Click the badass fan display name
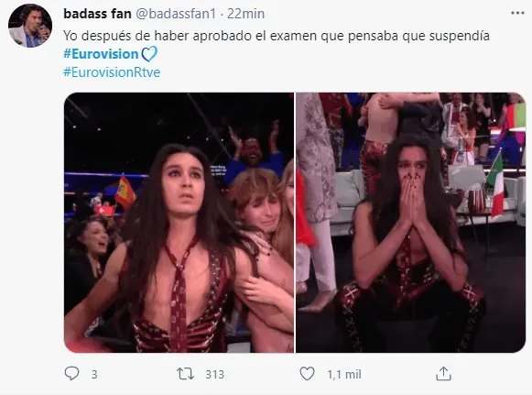The width and height of the screenshot is (532, 395). click(97, 14)
